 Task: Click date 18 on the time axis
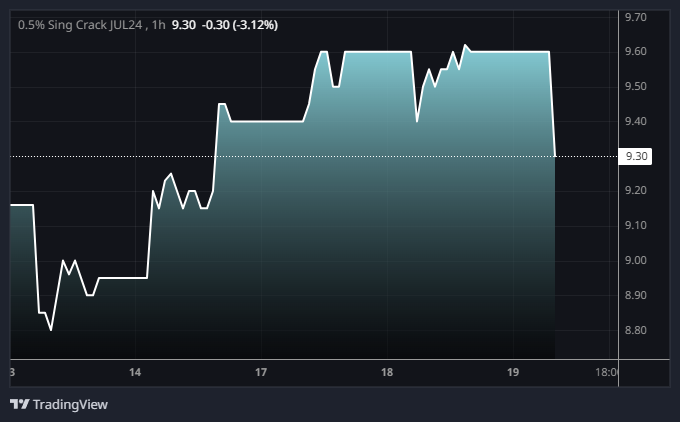[387, 373]
